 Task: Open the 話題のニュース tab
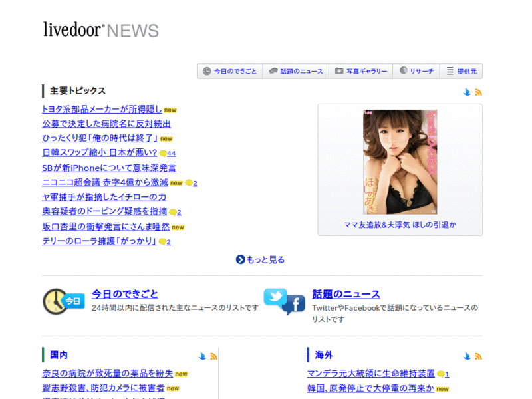click(x=295, y=71)
